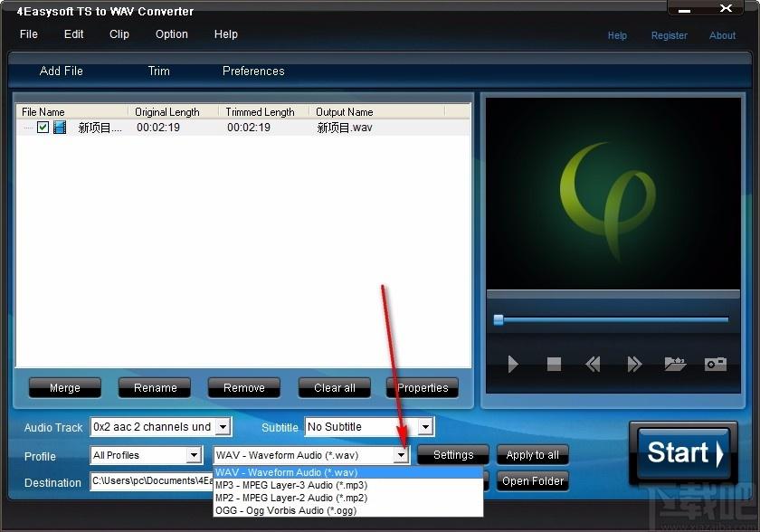The width and height of the screenshot is (760, 532).
Task: Open profile Settings button
Action: (x=453, y=455)
